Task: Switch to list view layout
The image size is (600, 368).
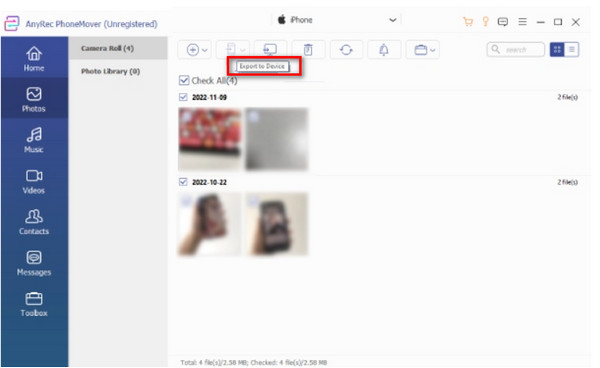Action: pyautogui.click(x=571, y=49)
